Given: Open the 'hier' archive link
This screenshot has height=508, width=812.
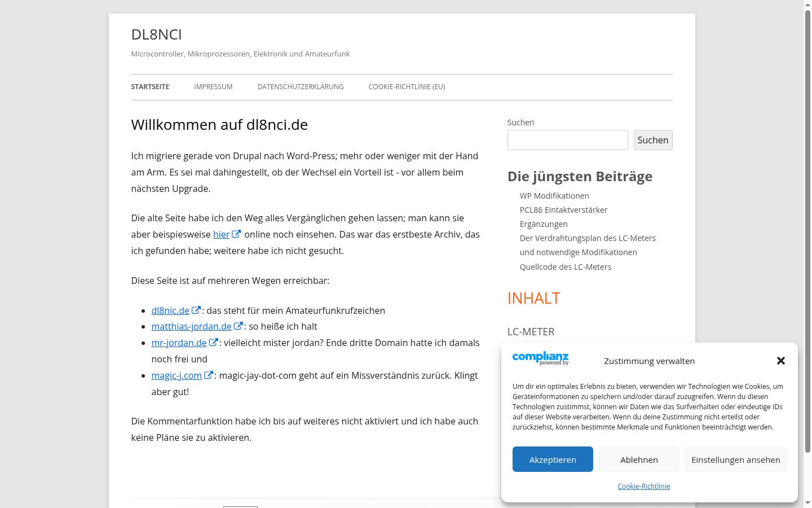Looking at the screenshot, I should [x=221, y=234].
